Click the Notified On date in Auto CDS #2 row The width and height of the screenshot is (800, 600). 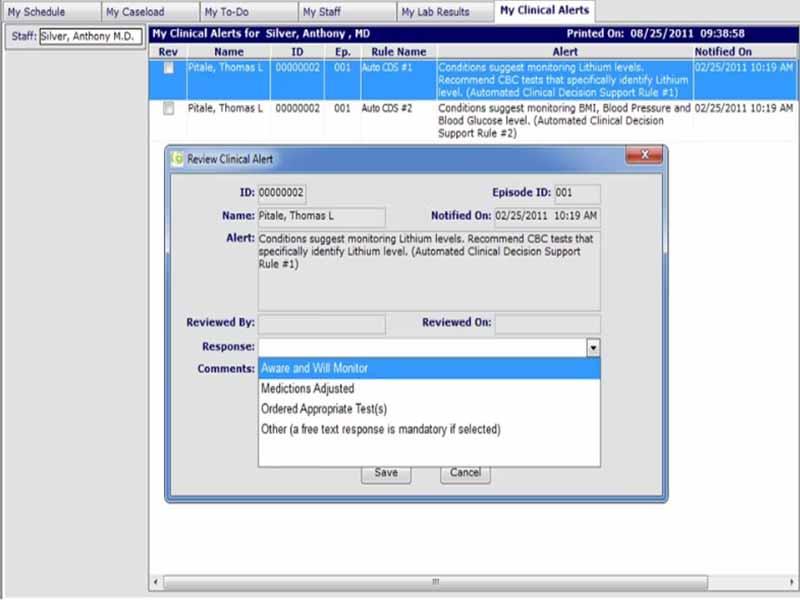[x=744, y=108]
